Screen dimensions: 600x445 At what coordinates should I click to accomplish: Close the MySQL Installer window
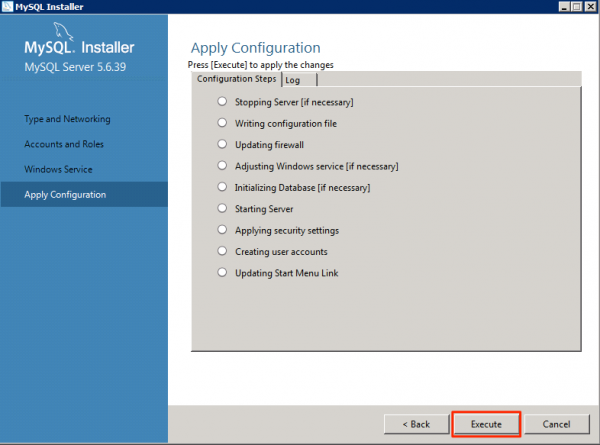(590, 7)
